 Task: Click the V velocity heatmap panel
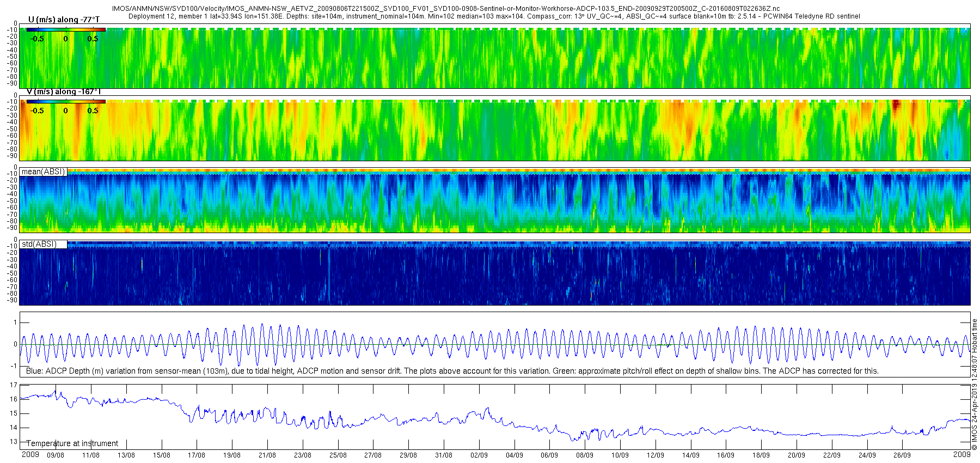[495, 130]
